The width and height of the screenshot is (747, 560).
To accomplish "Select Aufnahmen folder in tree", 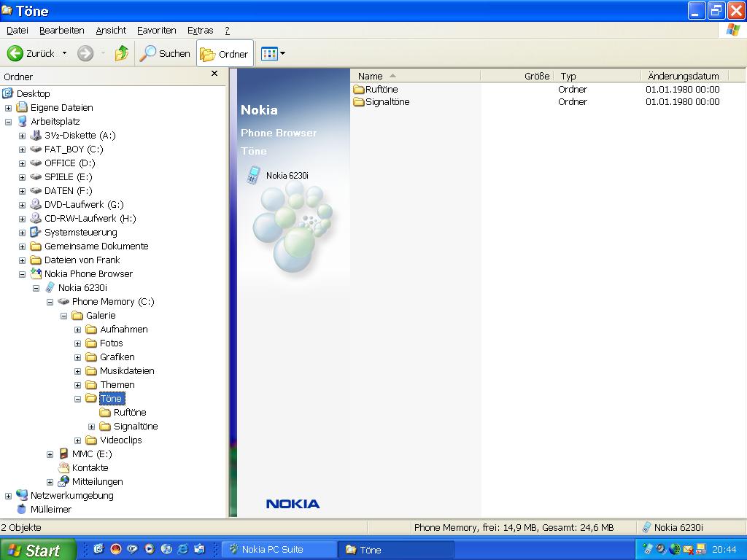I will [x=124, y=330].
